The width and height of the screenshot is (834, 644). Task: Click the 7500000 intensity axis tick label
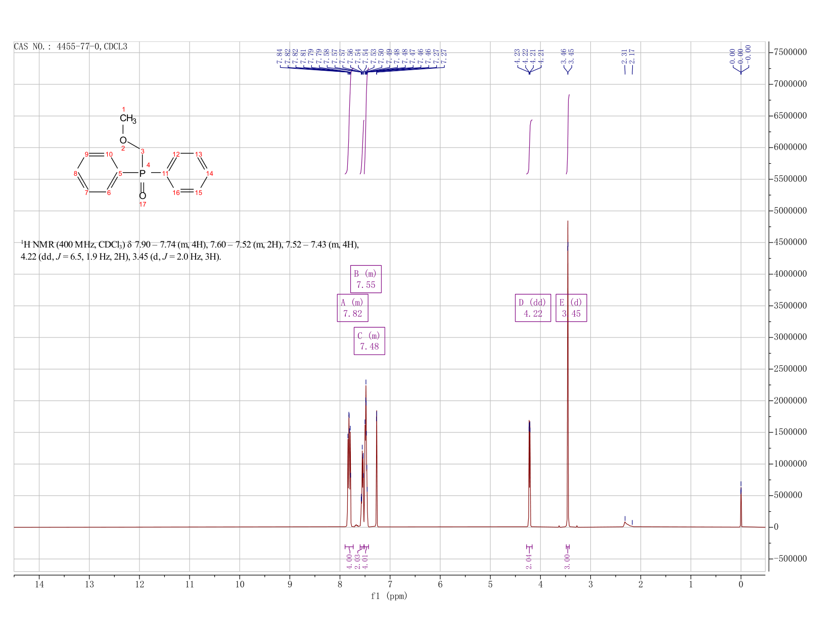click(790, 52)
